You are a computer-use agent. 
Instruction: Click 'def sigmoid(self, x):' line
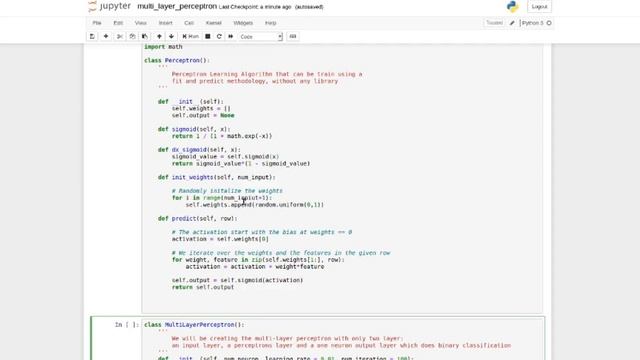(194, 129)
